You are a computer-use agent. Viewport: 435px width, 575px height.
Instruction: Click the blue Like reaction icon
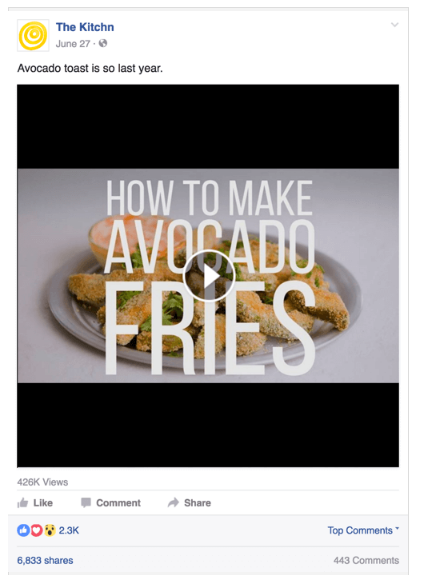tap(23, 530)
